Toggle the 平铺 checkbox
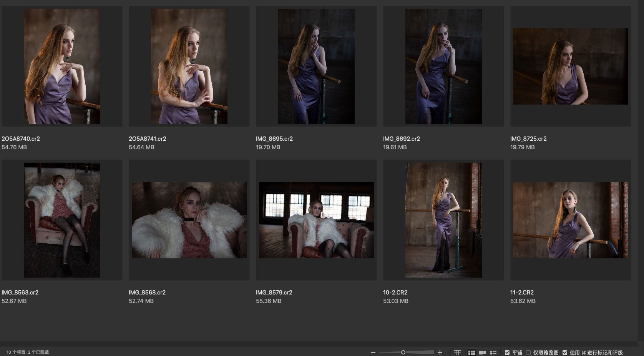Screen dimensions: 644x356 [x=507, y=353]
